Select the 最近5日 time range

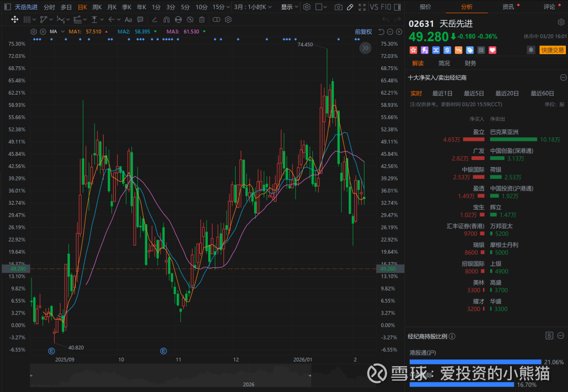click(473, 93)
